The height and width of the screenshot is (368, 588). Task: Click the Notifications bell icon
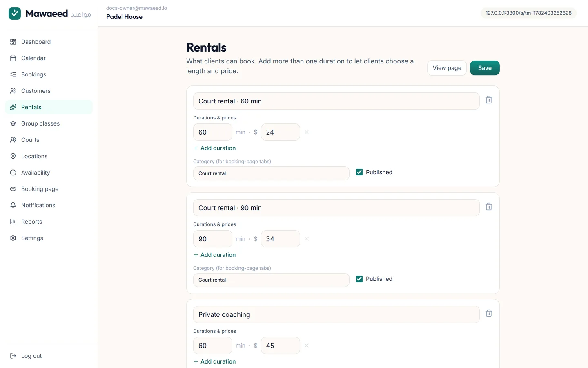[x=13, y=205]
